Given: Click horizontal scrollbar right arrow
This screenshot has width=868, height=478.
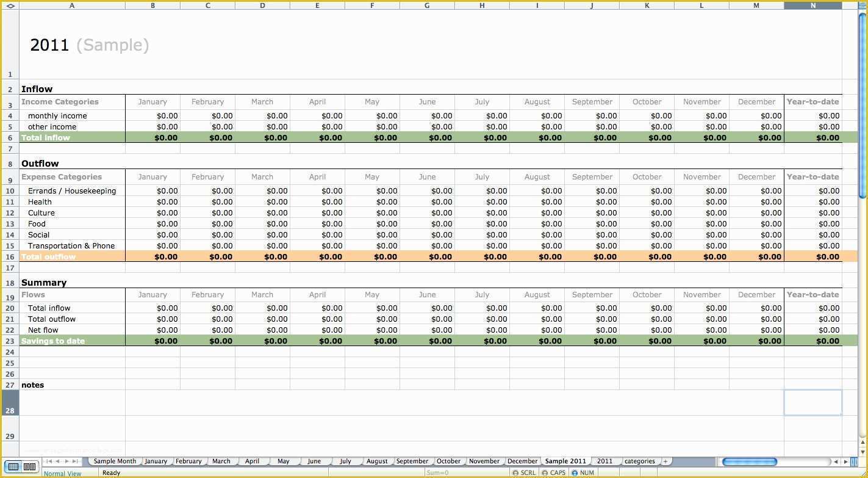Looking at the screenshot, I should 845,462.
